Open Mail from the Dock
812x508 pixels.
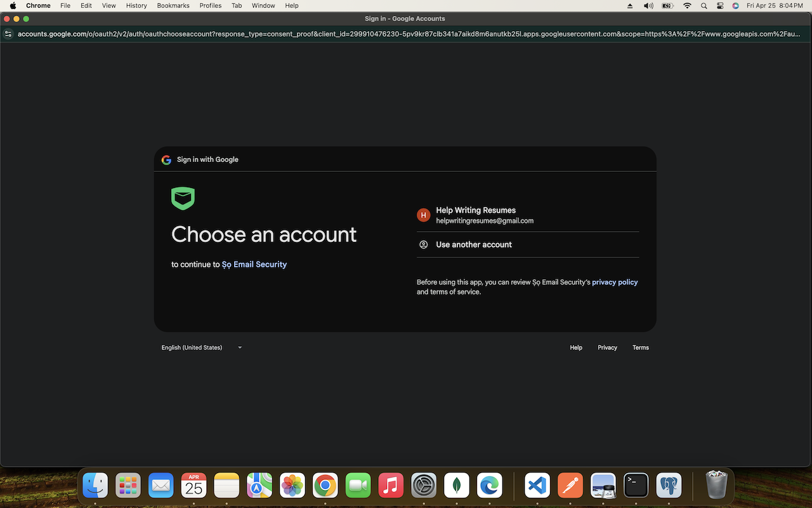pyautogui.click(x=161, y=486)
